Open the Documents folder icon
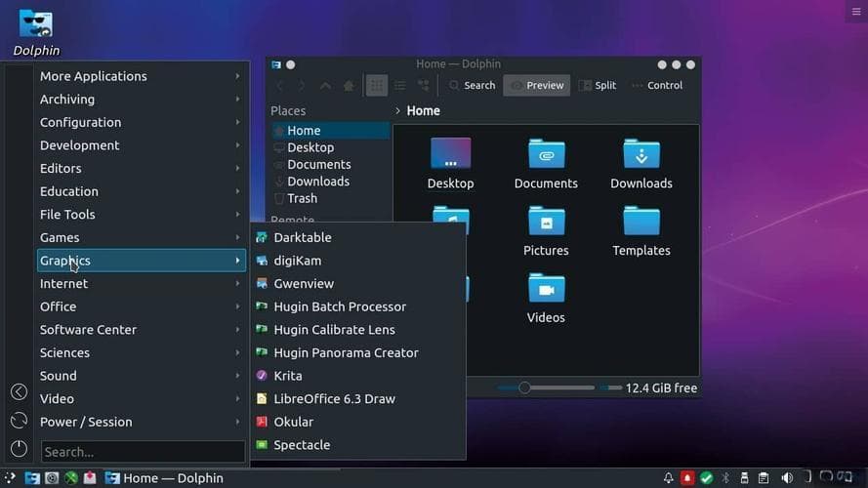Viewport: 868px width, 488px height. pyautogui.click(x=546, y=163)
